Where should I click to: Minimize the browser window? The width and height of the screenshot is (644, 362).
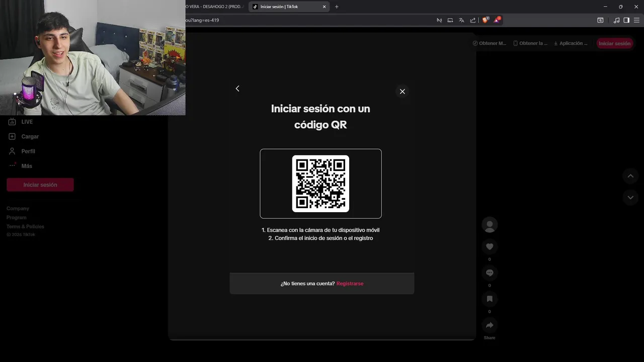(605, 7)
